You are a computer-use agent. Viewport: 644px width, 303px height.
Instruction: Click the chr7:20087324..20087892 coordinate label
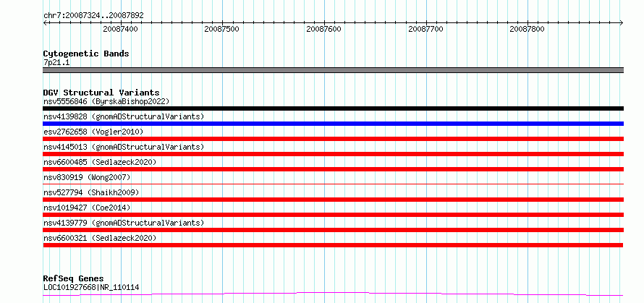93,15
